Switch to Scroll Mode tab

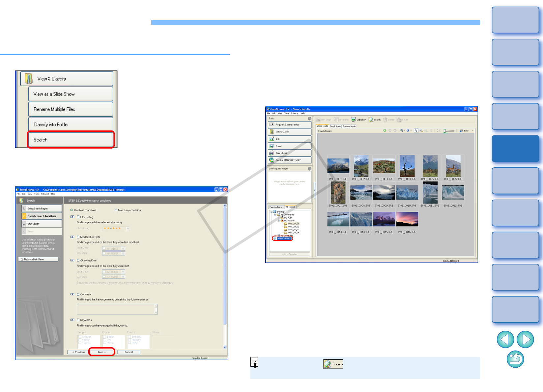335,126
